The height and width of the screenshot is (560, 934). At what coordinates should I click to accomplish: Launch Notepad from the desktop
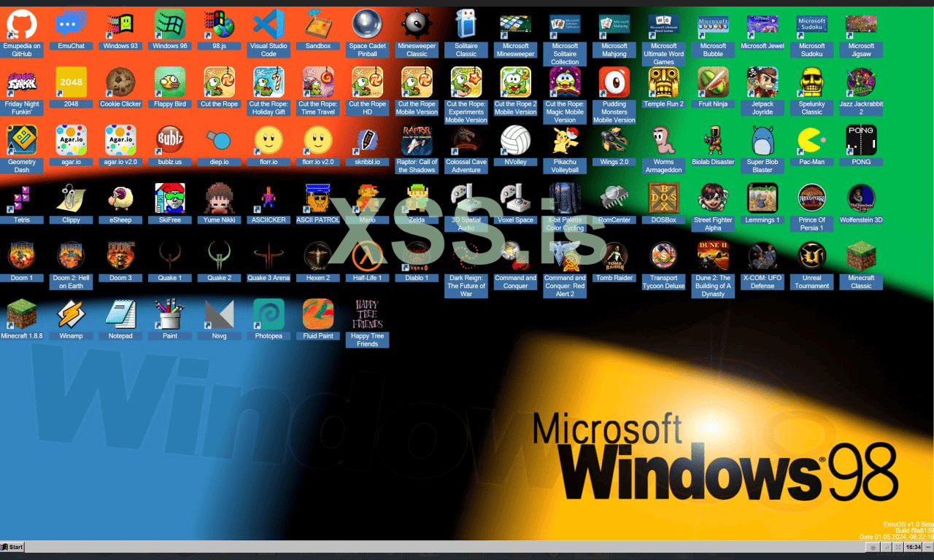click(120, 314)
